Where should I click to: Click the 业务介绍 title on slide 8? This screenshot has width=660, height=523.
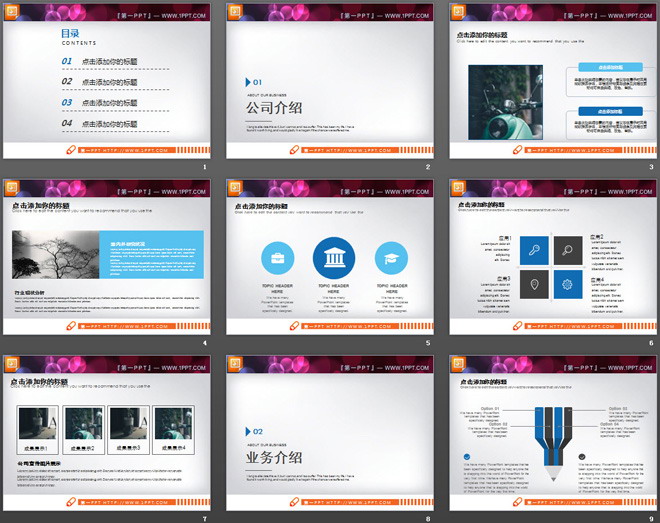[274, 457]
